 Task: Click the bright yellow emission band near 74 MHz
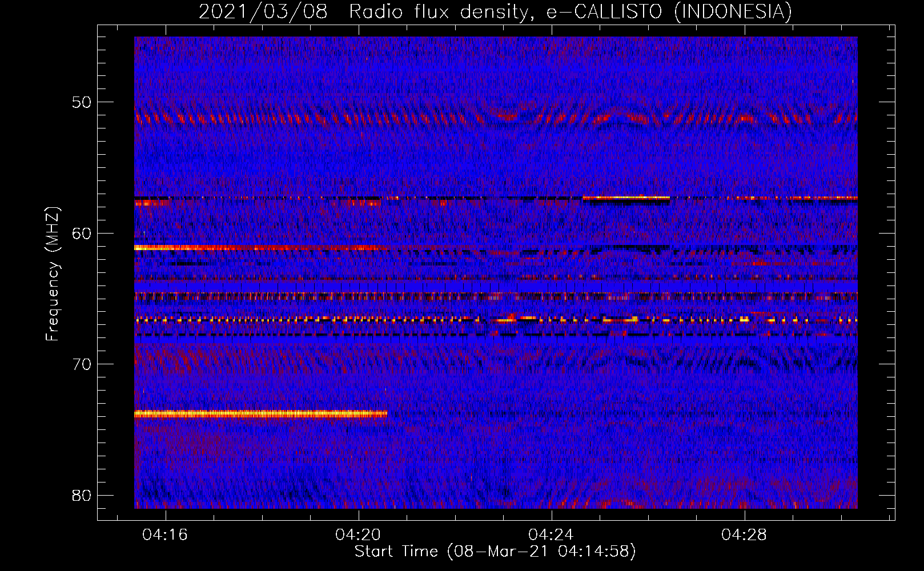[x=260, y=414]
